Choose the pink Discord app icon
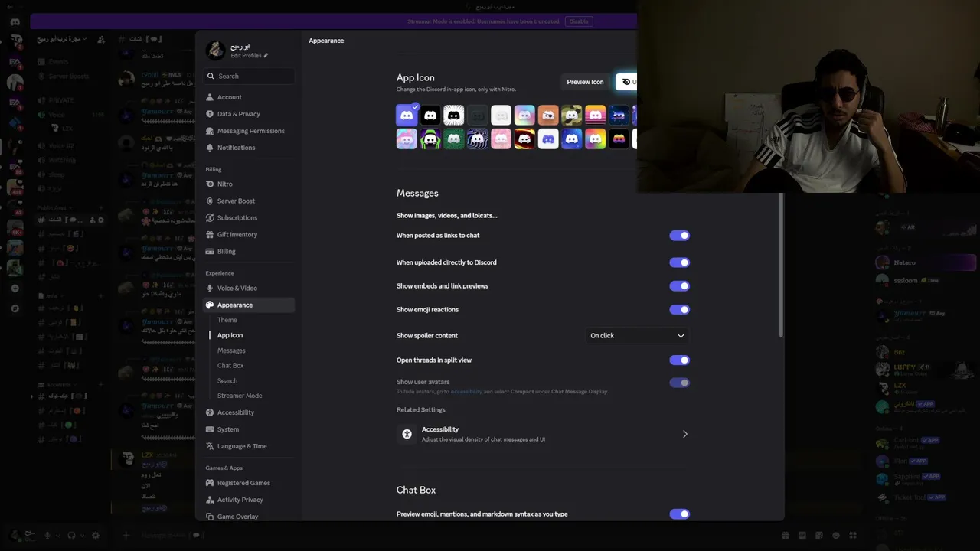 click(501, 139)
